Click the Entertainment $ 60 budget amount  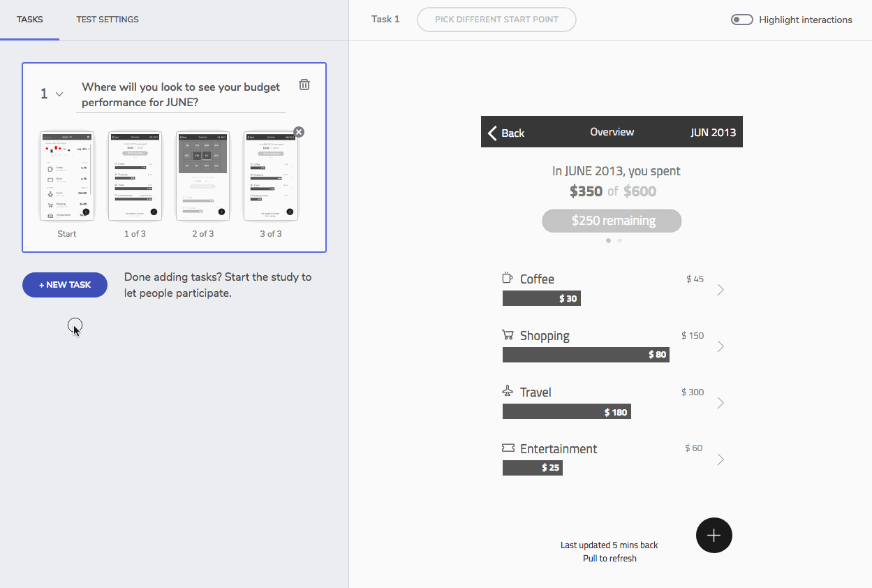pyautogui.click(x=694, y=448)
